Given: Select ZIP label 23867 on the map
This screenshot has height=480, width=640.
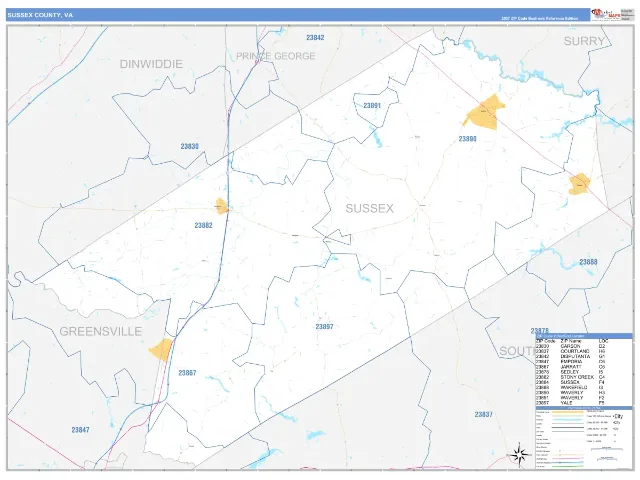Looking at the screenshot, I should pyautogui.click(x=187, y=373).
